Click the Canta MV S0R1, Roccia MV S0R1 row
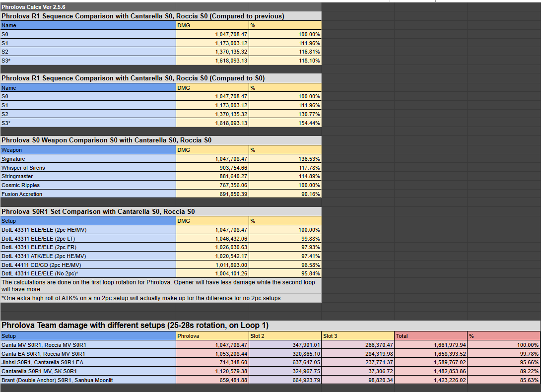The image size is (541, 392). coord(88,345)
